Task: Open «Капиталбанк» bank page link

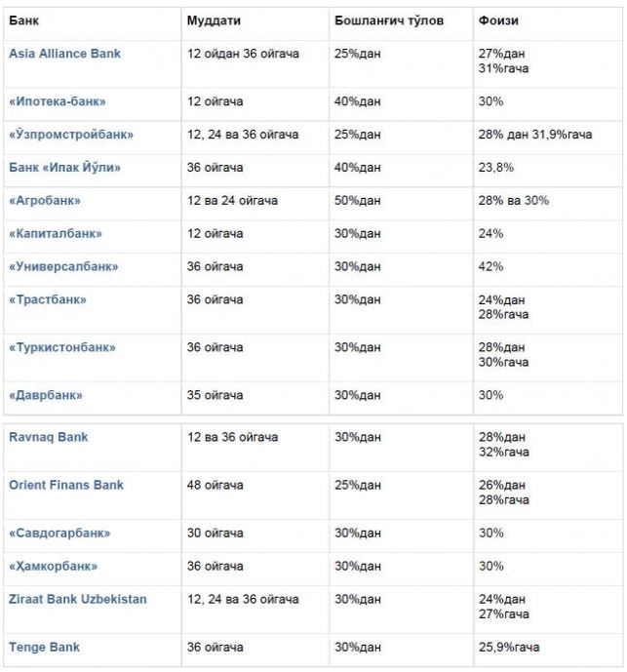Action: (x=56, y=234)
